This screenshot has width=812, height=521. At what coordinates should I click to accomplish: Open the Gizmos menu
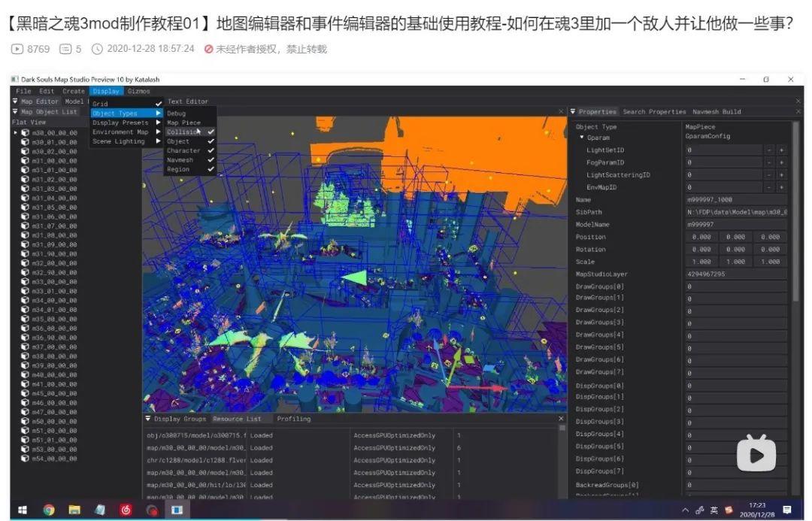point(139,91)
